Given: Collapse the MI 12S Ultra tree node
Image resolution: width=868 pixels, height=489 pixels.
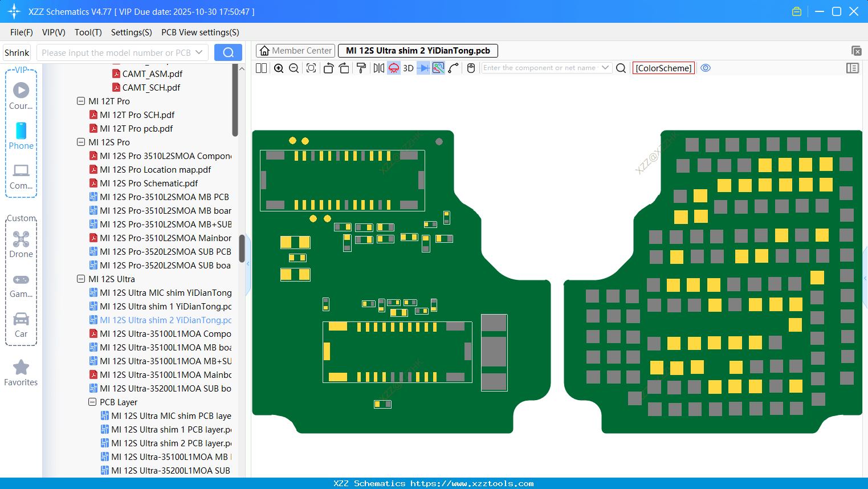Looking at the screenshot, I should tap(80, 279).
